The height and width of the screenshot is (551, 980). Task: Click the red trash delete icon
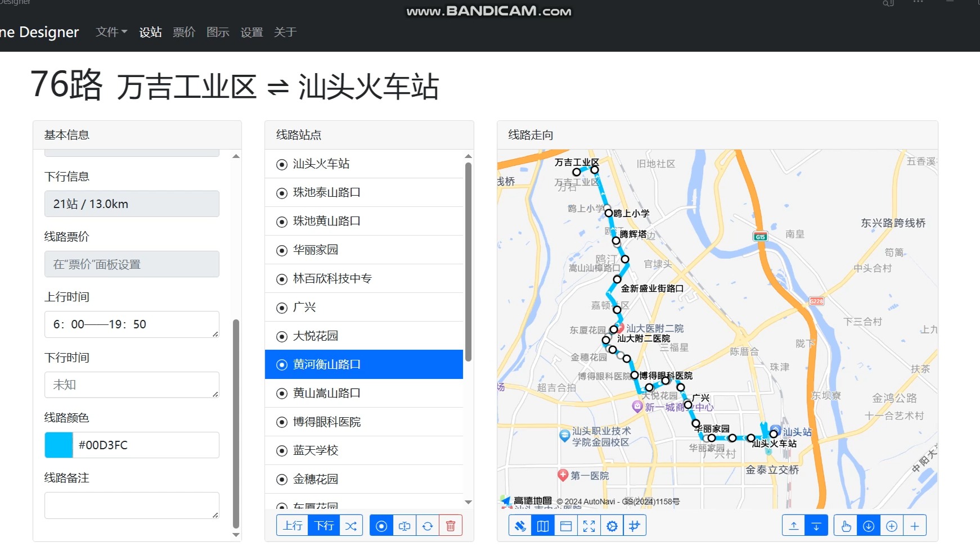click(451, 525)
